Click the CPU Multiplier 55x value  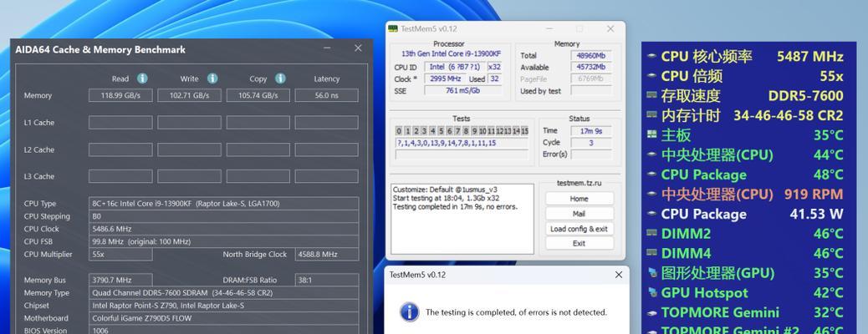[x=120, y=255]
